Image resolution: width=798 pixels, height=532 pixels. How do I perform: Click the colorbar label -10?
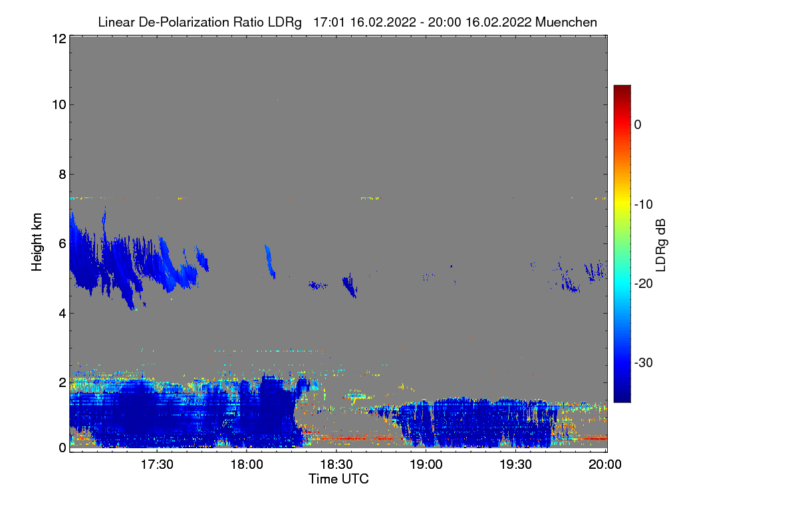point(644,204)
